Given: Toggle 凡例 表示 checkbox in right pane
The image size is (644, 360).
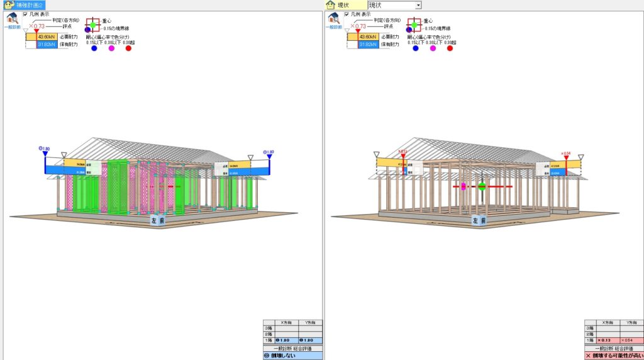Looking at the screenshot, I should click(347, 14).
